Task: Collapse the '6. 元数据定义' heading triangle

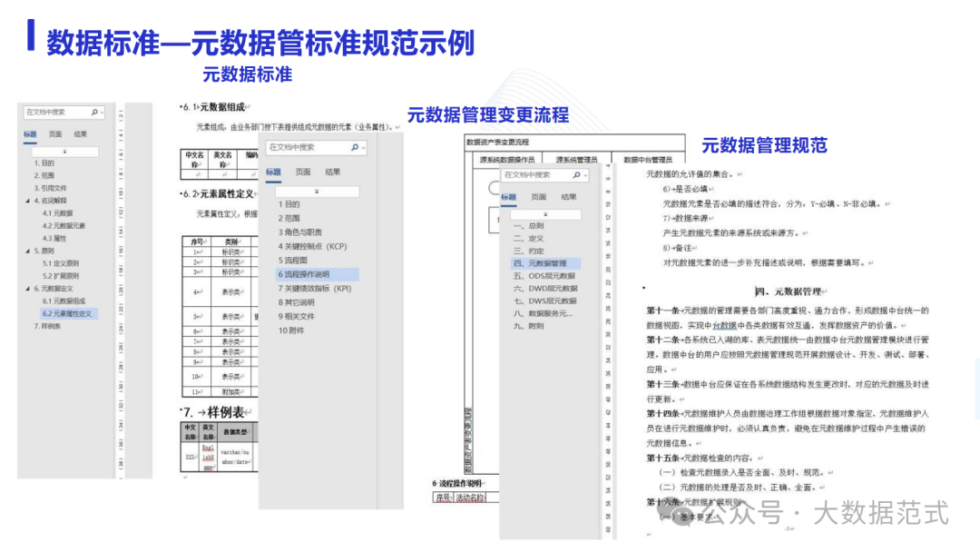Action: click(27, 289)
